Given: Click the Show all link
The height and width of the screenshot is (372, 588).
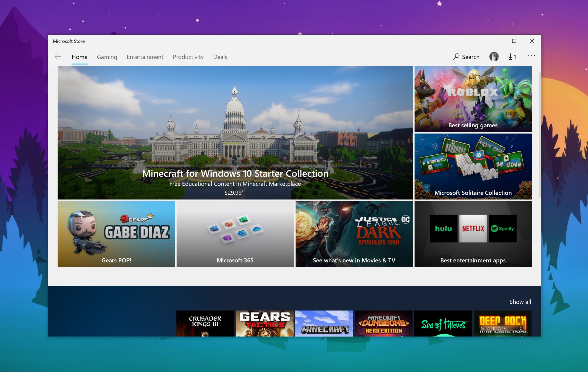Looking at the screenshot, I should [x=520, y=302].
